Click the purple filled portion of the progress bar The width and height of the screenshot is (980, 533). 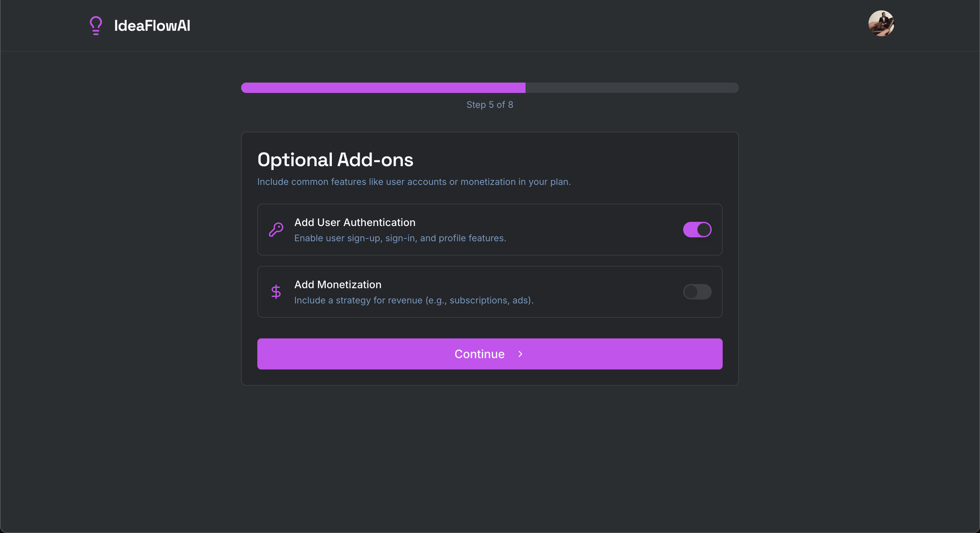click(x=380, y=88)
